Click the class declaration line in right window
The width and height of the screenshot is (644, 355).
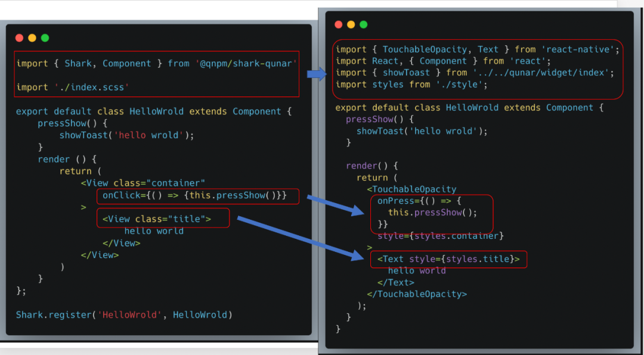[x=470, y=108]
